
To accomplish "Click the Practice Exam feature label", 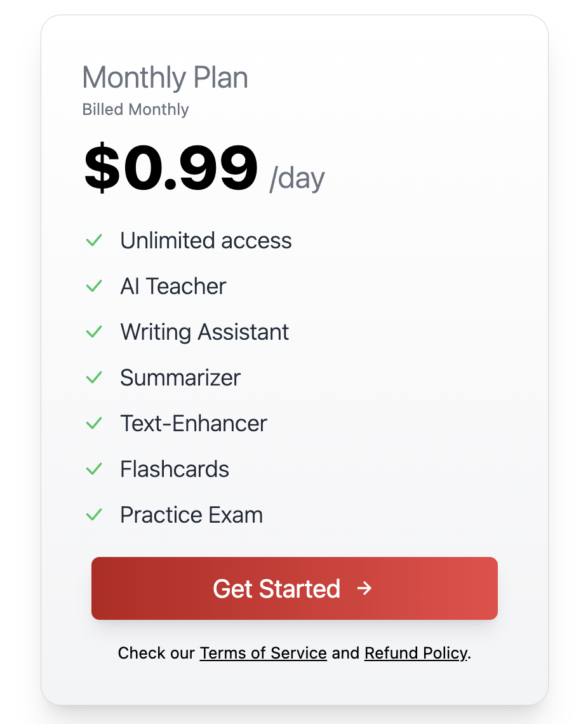I will click(x=191, y=515).
